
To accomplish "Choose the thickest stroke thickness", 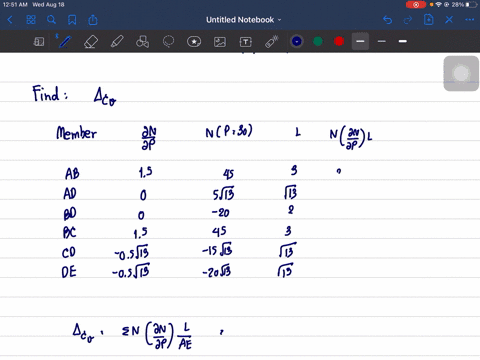I will [x=403, y=41].
